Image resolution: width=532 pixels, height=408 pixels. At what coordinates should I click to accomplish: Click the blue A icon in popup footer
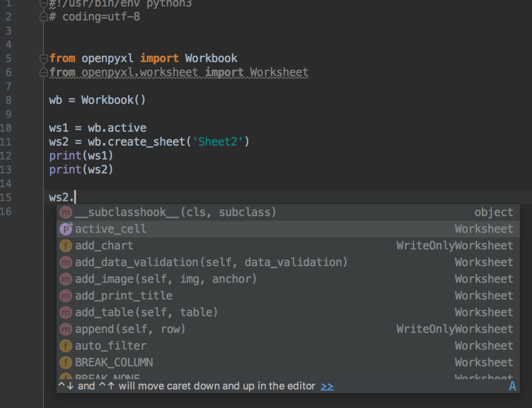[x=512, y=386]
